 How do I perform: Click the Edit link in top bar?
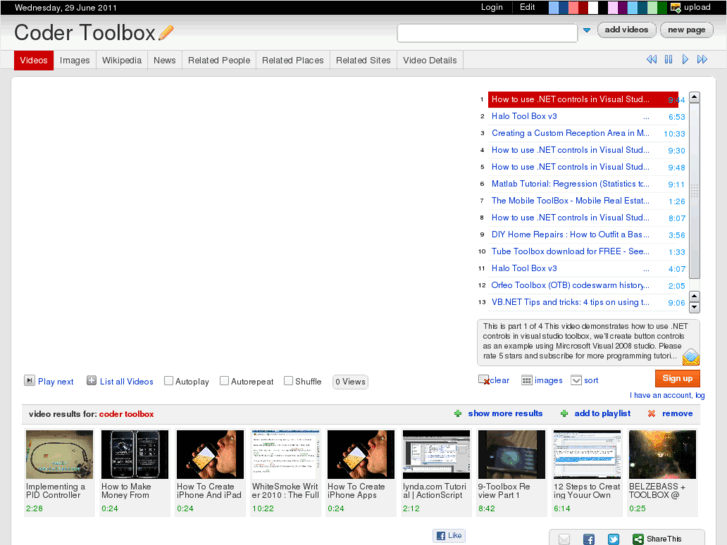point(527,7)
